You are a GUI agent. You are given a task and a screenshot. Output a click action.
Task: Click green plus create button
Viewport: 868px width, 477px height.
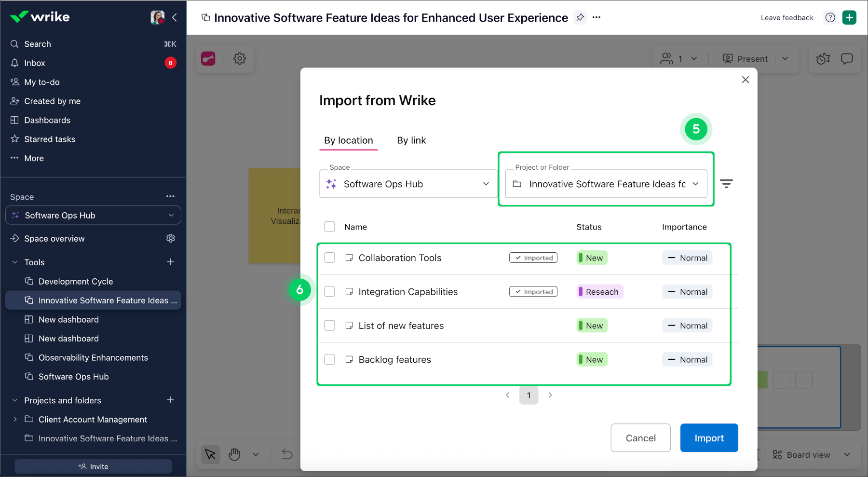(849, 17)
